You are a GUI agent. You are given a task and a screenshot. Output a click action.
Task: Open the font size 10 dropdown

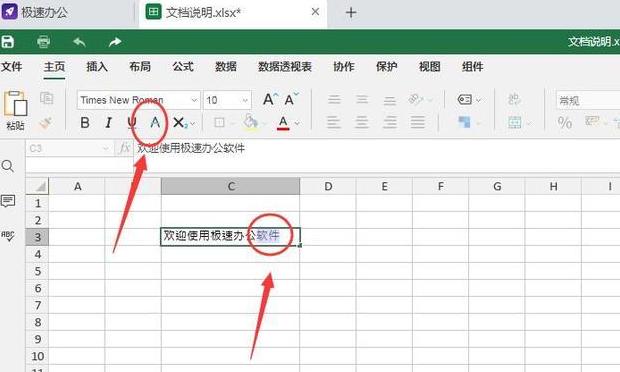pyautogui.click(x=245, y=100)
